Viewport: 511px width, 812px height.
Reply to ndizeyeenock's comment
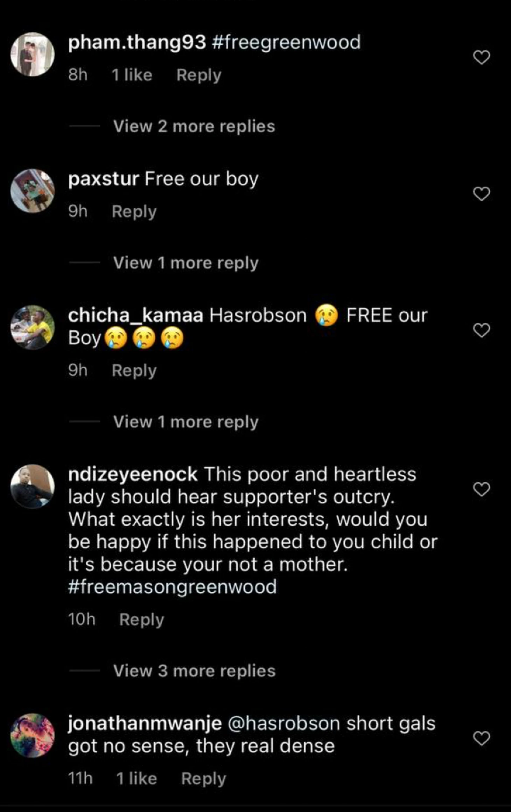(x=141, y=620)
